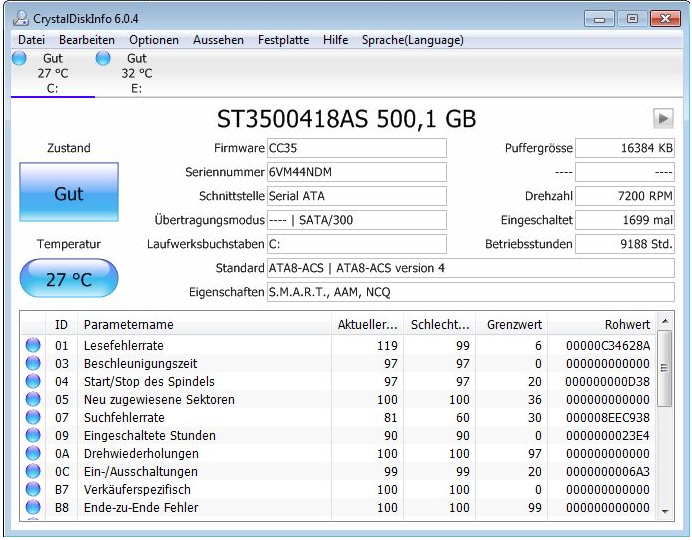Select the Verkäuferspezifisch parameter name
692x540 pixels.
coord(137,490)
